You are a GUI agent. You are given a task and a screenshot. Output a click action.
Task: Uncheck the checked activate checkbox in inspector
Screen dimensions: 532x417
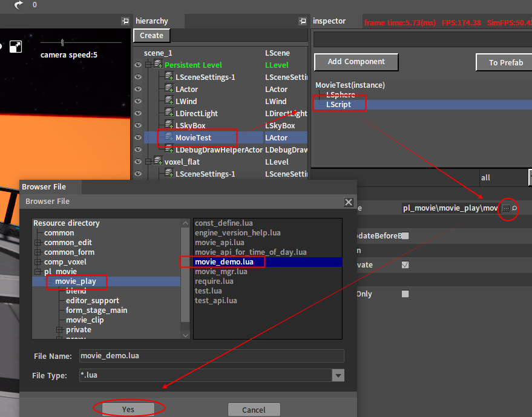coord(405,265)
